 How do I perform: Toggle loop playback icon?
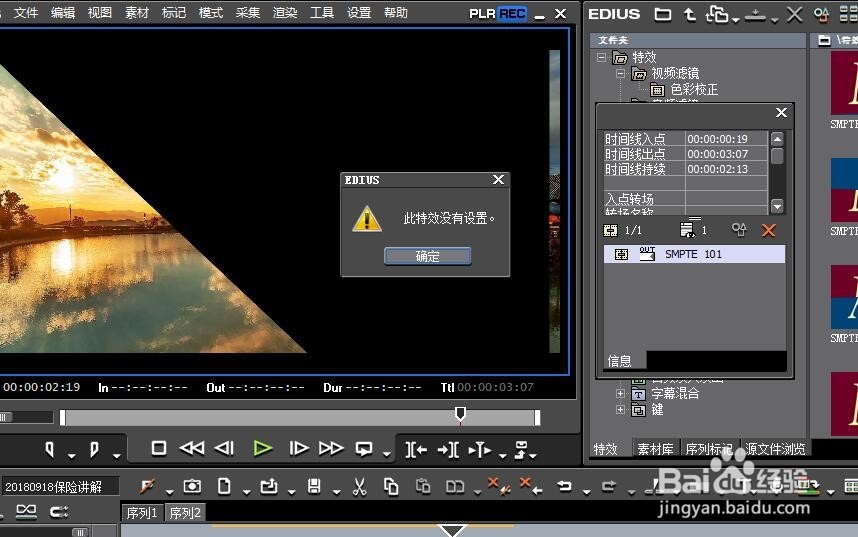coord(364,449)
